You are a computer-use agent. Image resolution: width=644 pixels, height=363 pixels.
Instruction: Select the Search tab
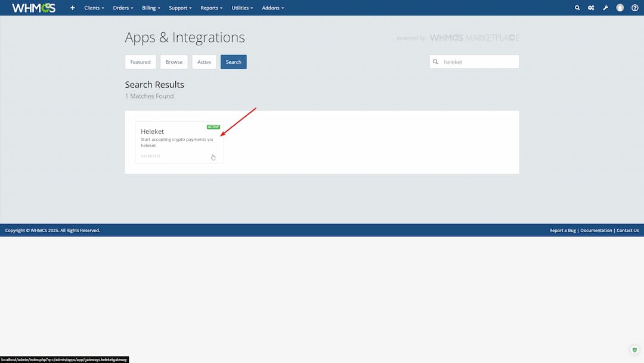pyautogui.click(x=233, y=61)
